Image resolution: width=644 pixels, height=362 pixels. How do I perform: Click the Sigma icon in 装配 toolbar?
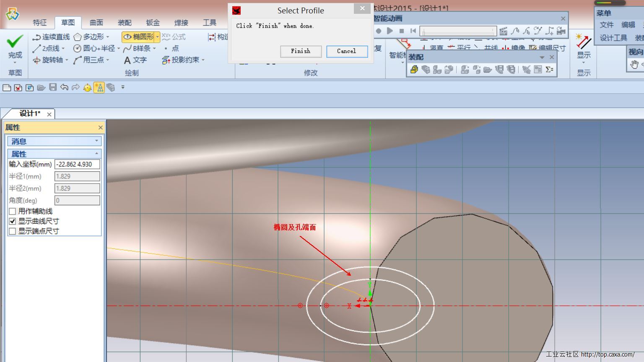[549, 69]
